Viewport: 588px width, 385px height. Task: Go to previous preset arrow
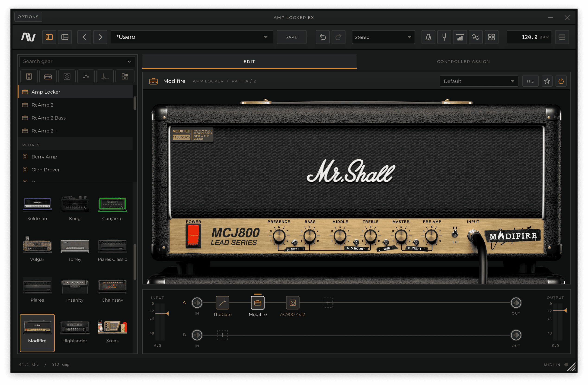tap(84, 37)
